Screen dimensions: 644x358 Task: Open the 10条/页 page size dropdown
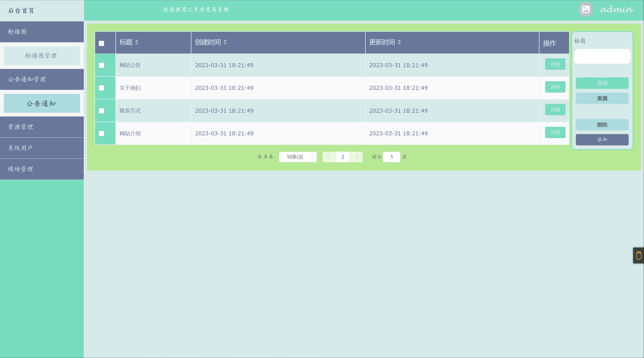tap(298, 157)
